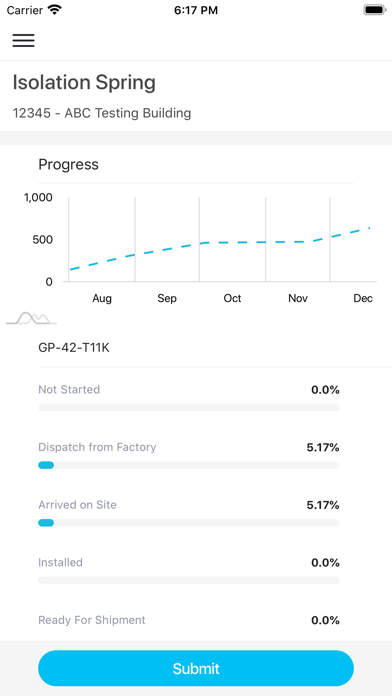This screenshot has width=392, height=696.
Task: Tap the Ready For Shipment row
Action: (189, 620)
